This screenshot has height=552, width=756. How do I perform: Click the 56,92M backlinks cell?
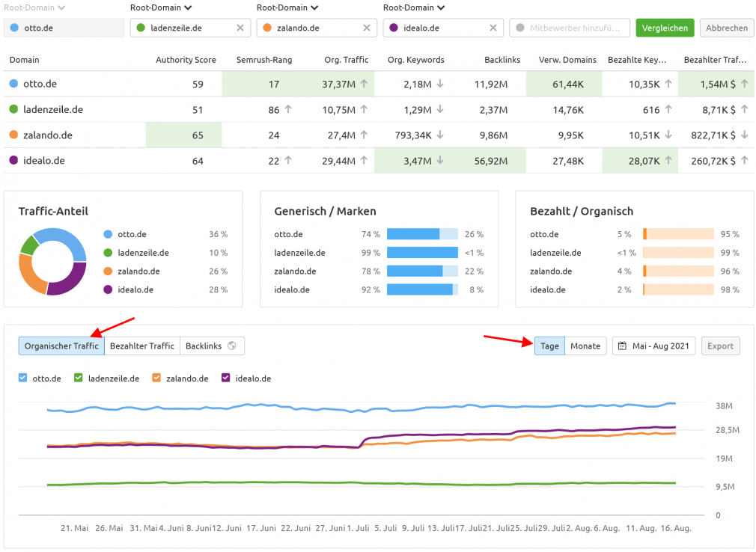488,160
